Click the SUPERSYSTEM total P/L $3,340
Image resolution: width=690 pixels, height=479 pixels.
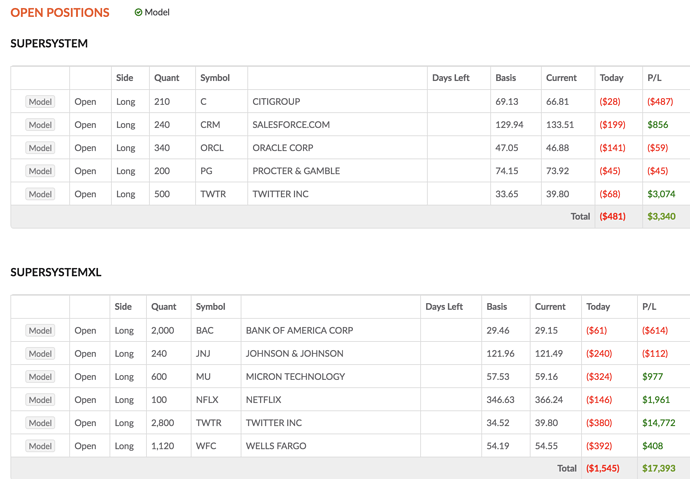[x=661, y=216]
